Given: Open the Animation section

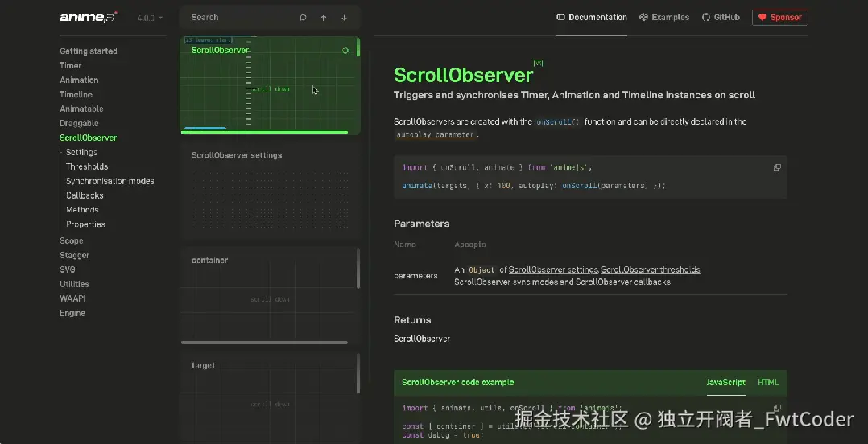Looking at the screenshot, I should point(79,80).
